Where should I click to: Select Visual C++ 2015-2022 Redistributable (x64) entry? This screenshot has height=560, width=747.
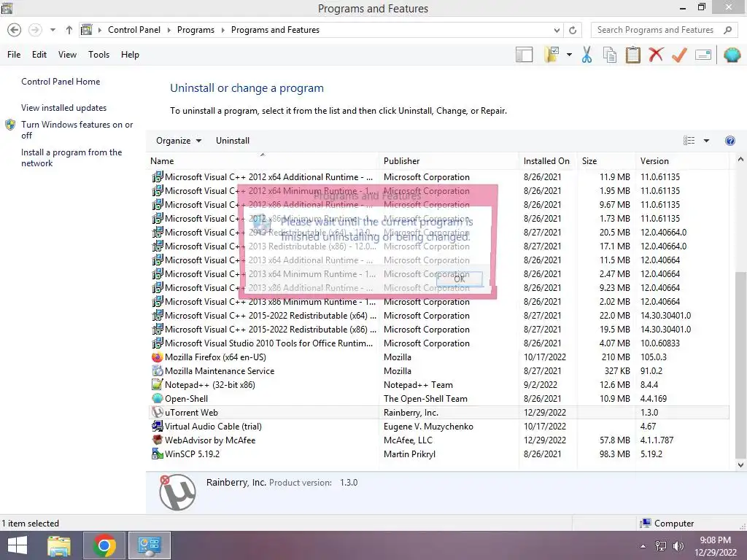(438, 316)
